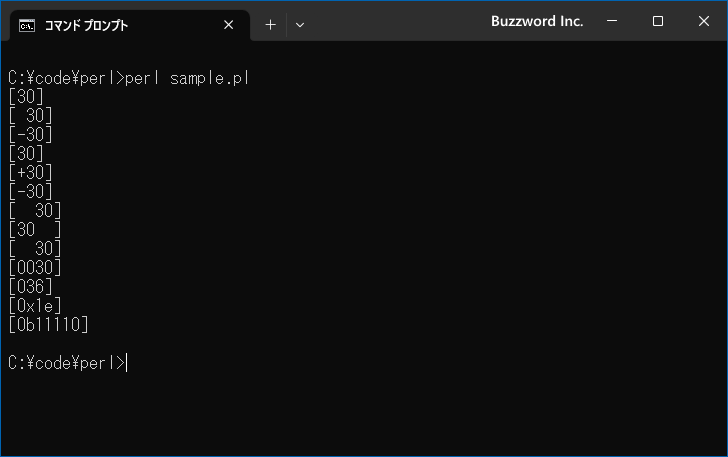Click the [+30] output line

click(x=30, y=173)
